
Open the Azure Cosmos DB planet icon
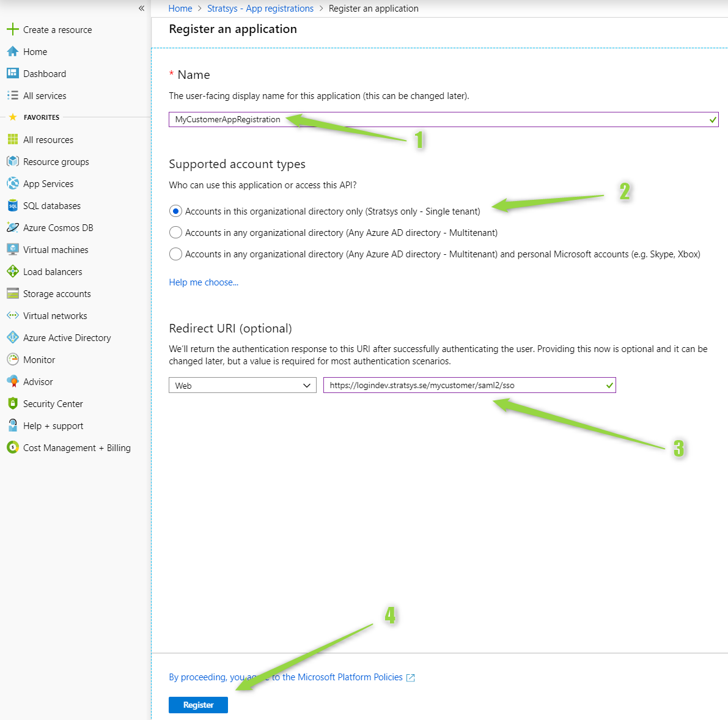(x=13, y=227)
